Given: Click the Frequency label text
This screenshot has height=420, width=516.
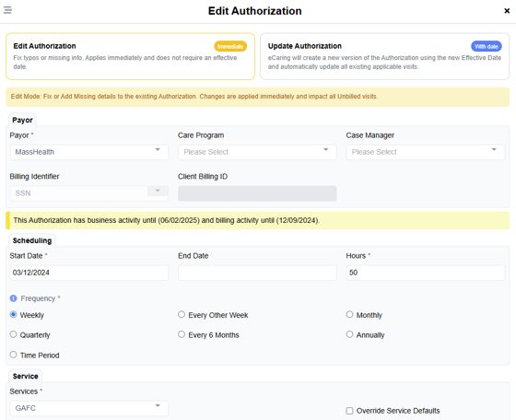Looking at the screenshot, I should tap(38, 298).
